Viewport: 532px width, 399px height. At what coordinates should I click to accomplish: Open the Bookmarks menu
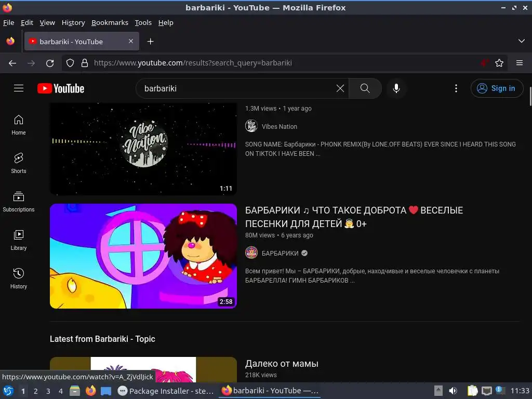[110, 23]
